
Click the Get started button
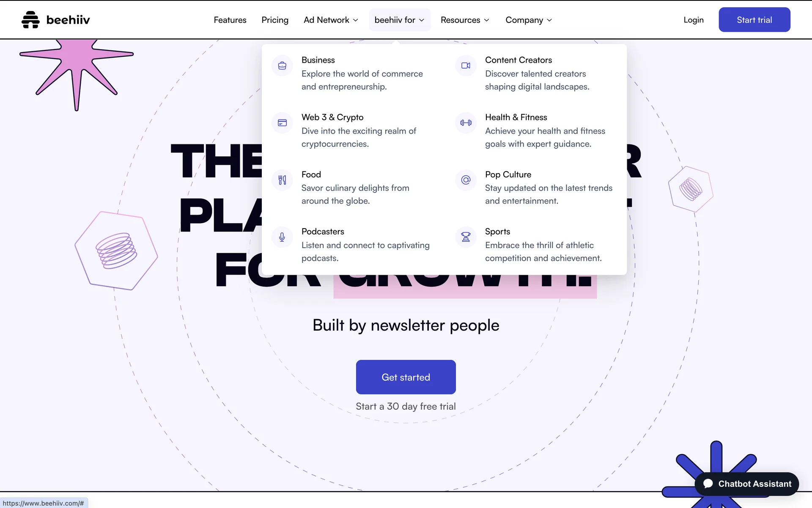[x=406, y=377]
